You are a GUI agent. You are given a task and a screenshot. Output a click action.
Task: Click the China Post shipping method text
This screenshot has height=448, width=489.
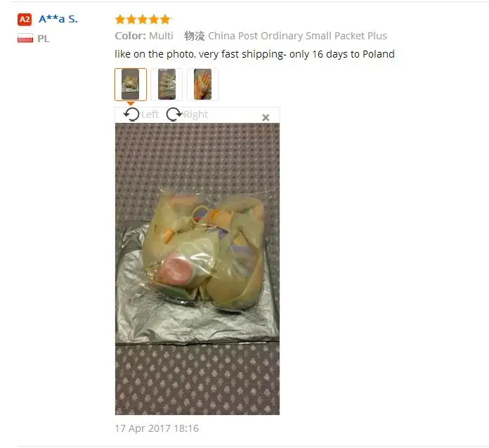tap(297, 36)
